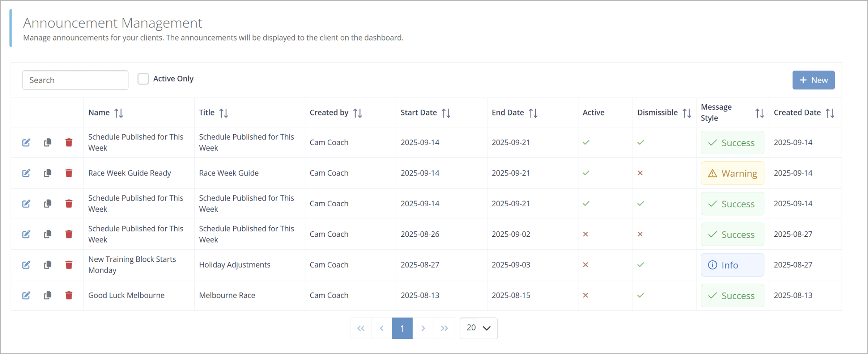Click the Warning message style badge

(x=732, y=173)
